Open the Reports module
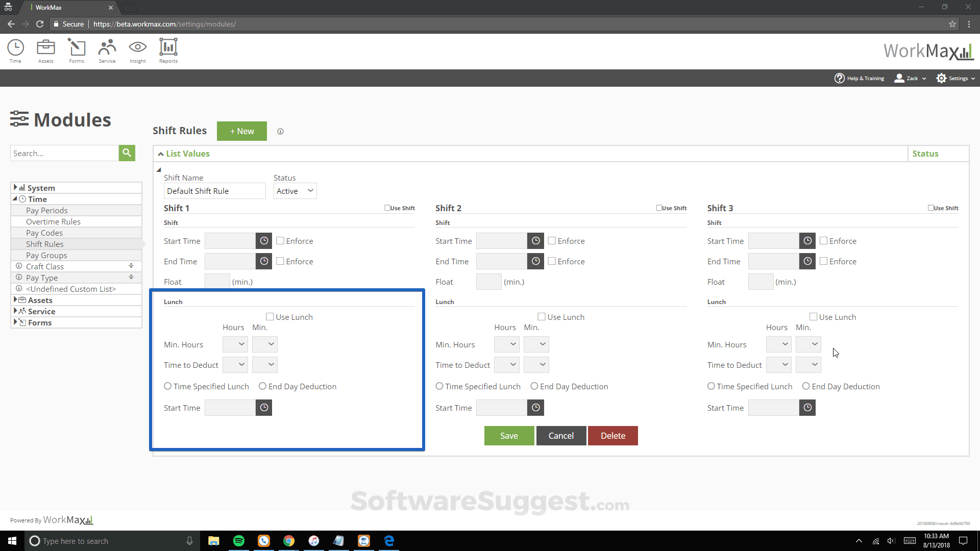 pos(167,51)
